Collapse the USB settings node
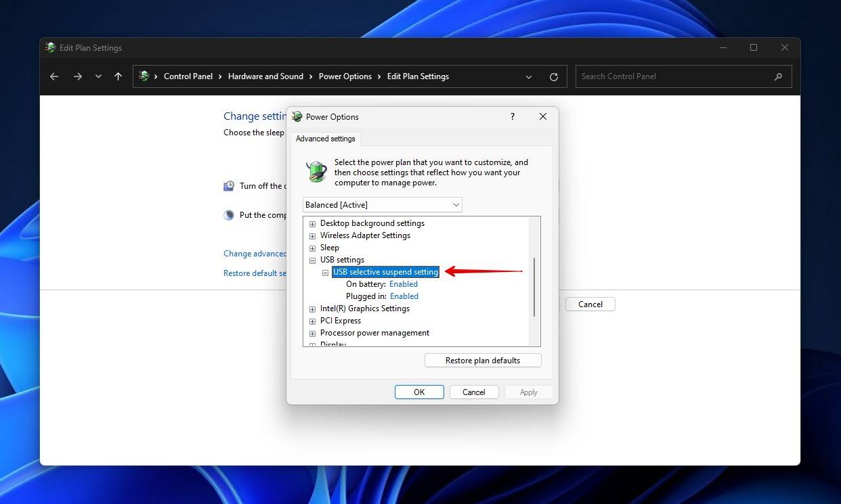841x504 pixels. pos(312,260)
